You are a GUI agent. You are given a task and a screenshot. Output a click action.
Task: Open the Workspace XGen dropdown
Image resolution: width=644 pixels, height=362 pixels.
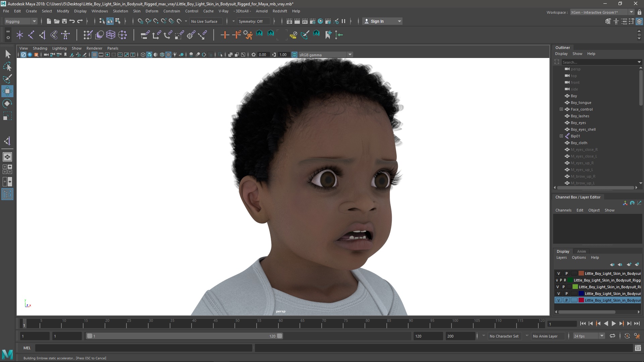(602, 12)
